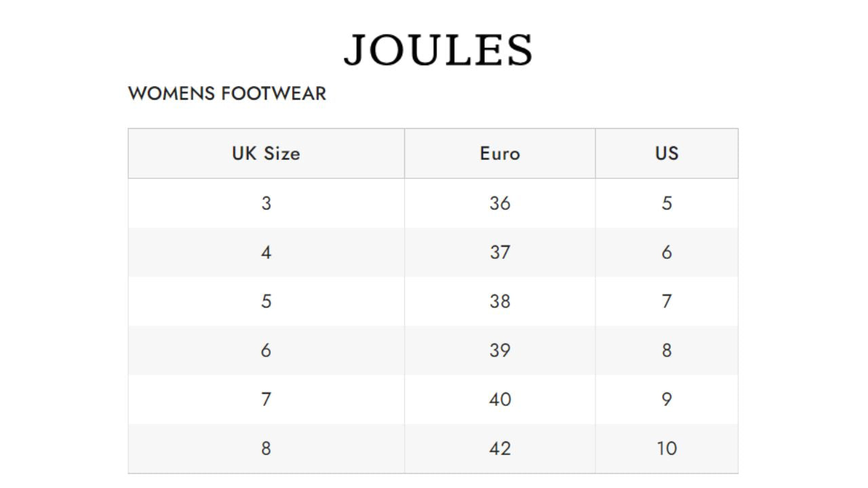Click the Euro column header
Image resolution: width=868 pixels, height=488 pixels.
click(x=500, y=153)
